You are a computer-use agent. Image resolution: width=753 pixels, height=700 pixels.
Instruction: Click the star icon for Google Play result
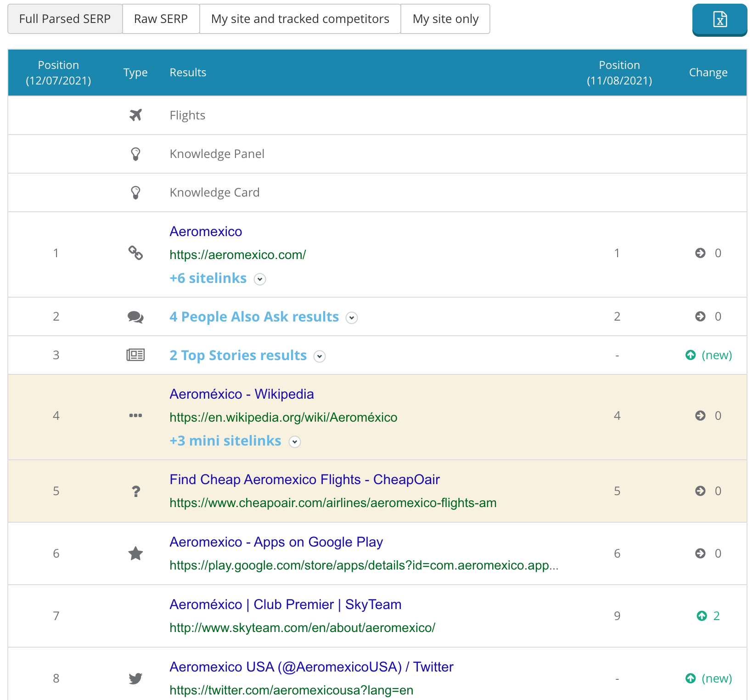click(x=135, y=553)
